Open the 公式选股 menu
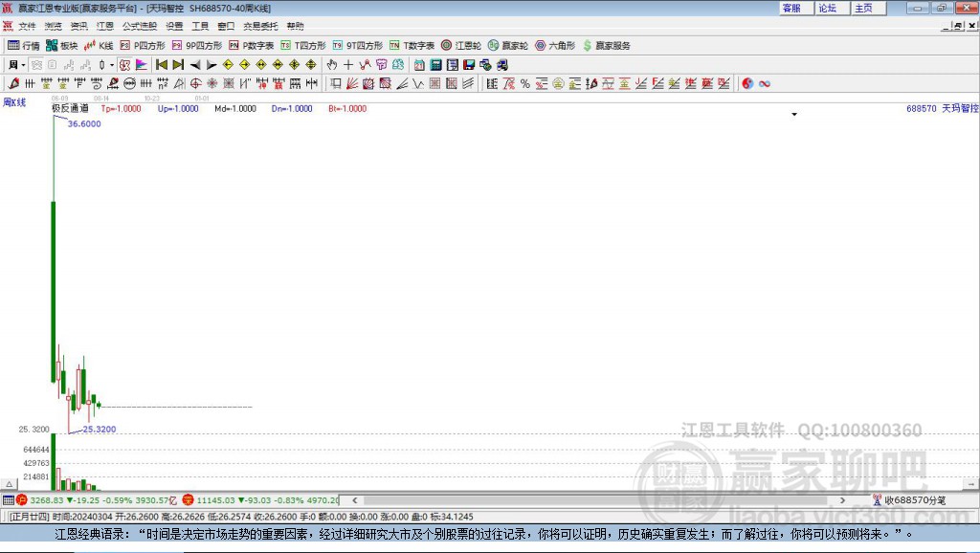The image size is (980, 553). coord(140,26)
